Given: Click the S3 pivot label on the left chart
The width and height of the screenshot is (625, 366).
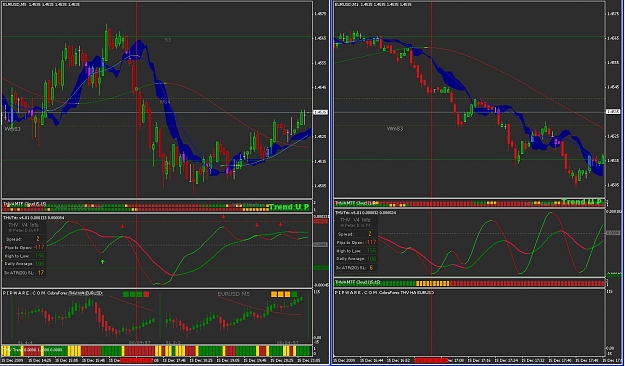Looking at the screenshot, I should (x=168, y=40).
